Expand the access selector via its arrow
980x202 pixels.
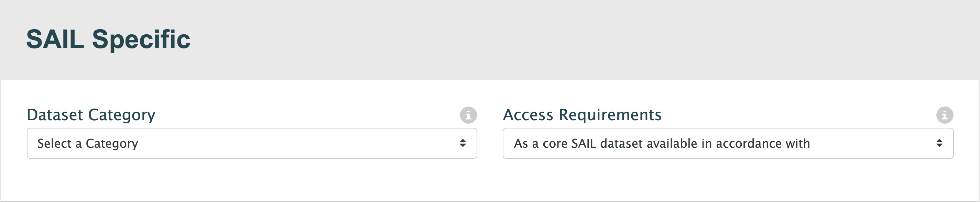939,143
